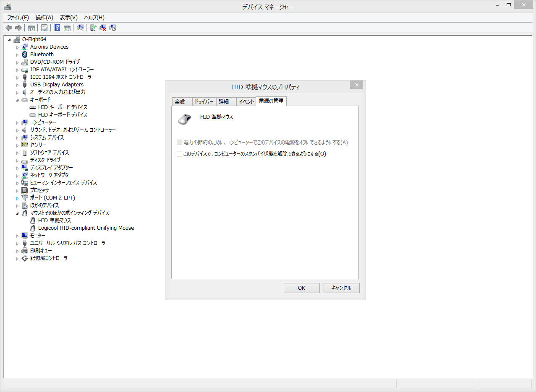536x392 pixels.
Task: Click the Properties toolbar icon
Action: [x=44, y=28]
